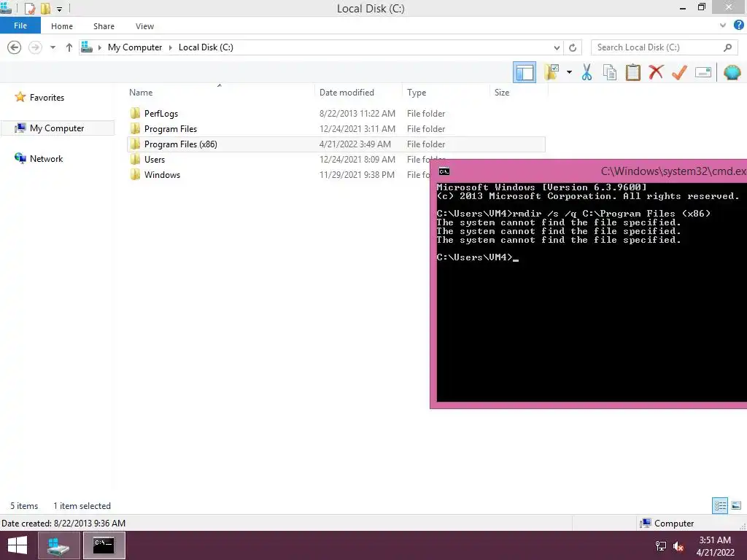Click the Rename label icon in toolbar

703,72
